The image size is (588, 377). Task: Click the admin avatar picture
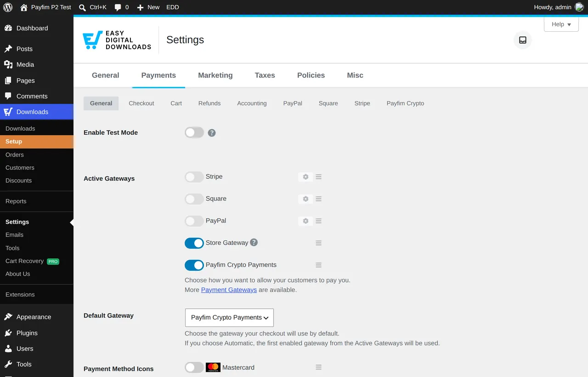(579, 7)
